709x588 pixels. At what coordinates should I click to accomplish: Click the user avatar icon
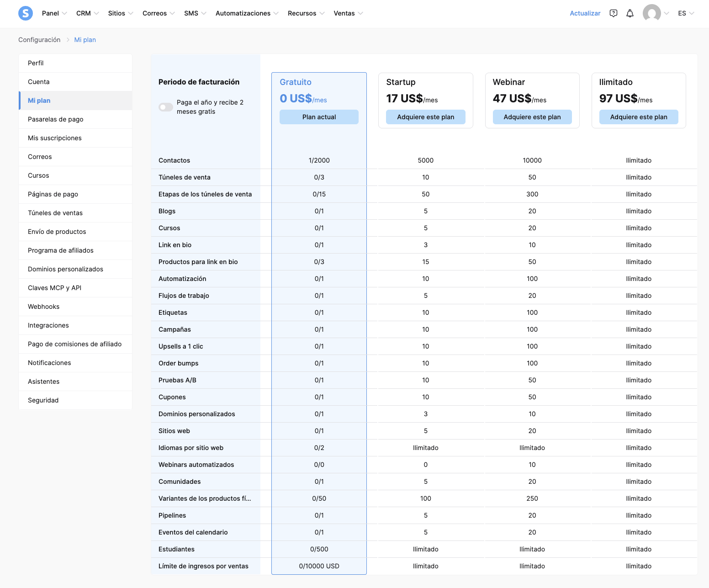[x=652, y=13]
